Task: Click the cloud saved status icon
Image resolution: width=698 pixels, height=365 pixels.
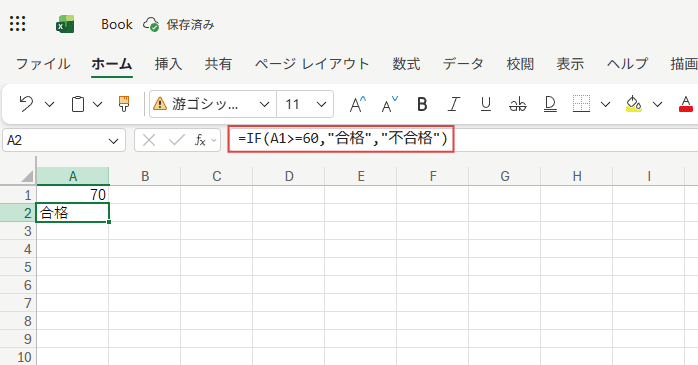Action: 151,24
